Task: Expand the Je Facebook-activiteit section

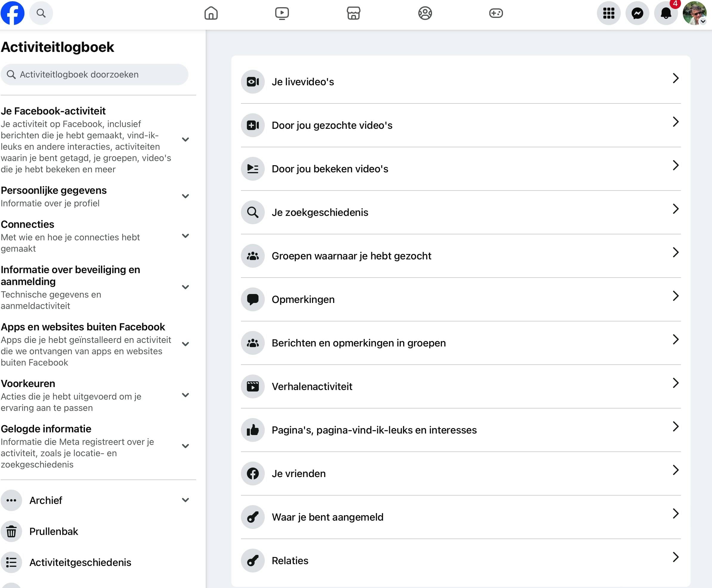Action: click(185, 140)
